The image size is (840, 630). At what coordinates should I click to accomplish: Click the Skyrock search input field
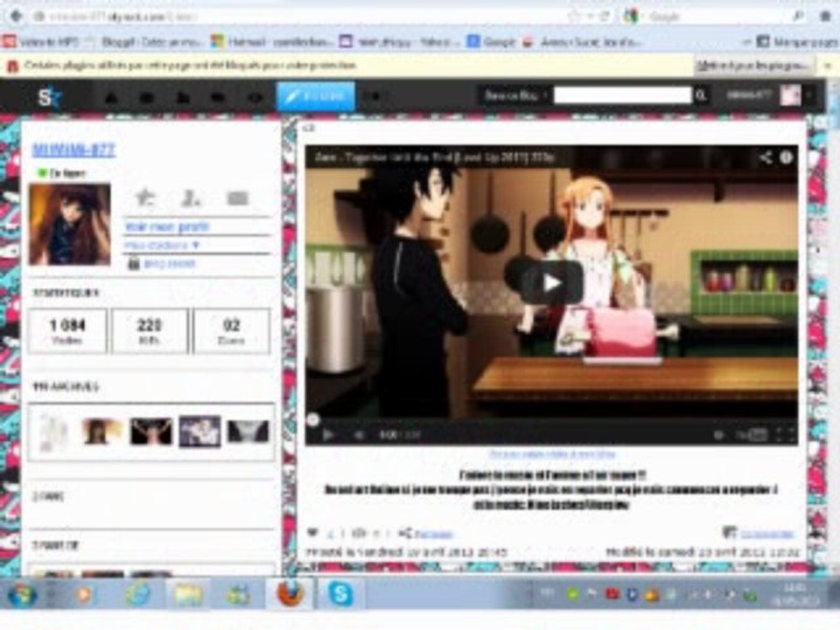point(622,95)
